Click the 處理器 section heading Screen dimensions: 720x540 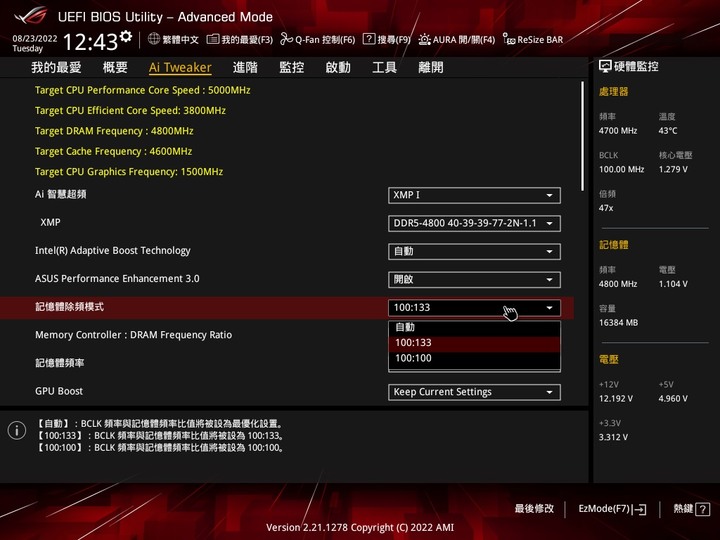pyautogui.click(x=613, y=92)
